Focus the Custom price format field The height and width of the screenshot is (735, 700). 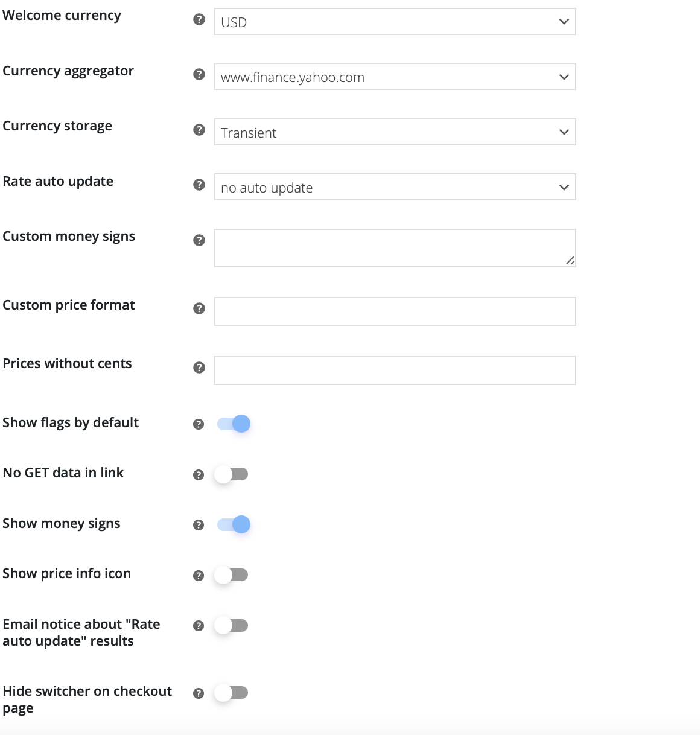395,311
